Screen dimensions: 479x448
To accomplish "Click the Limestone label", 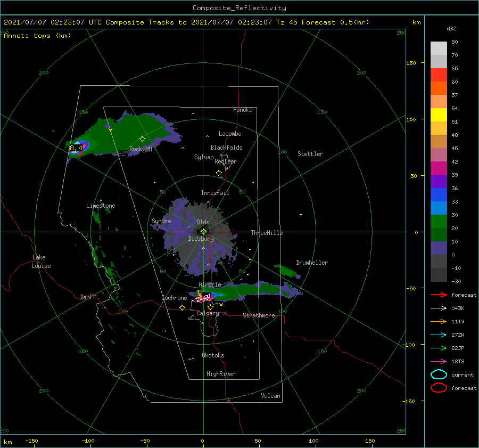I will tap(101, 206).
